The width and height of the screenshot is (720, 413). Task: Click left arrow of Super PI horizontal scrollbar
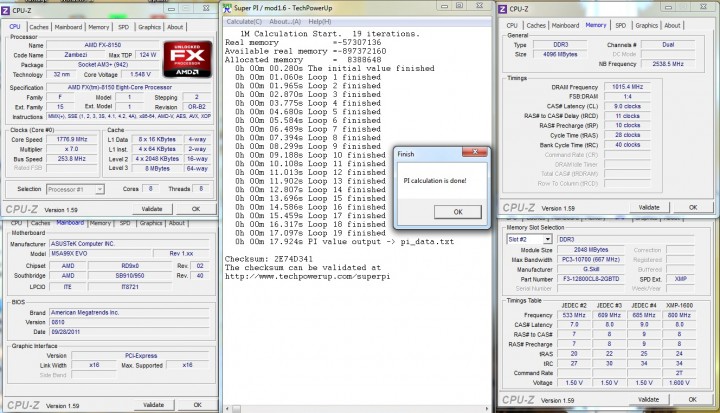[227, 408]
